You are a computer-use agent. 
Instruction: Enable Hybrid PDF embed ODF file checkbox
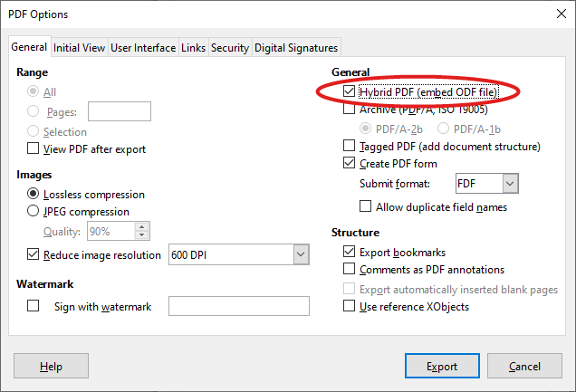(x=350, y=92)
